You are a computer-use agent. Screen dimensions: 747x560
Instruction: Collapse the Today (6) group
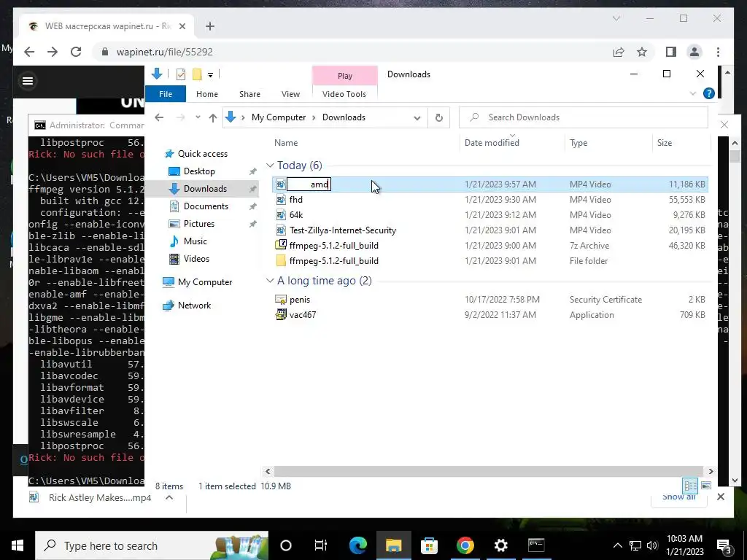[270, 166]
